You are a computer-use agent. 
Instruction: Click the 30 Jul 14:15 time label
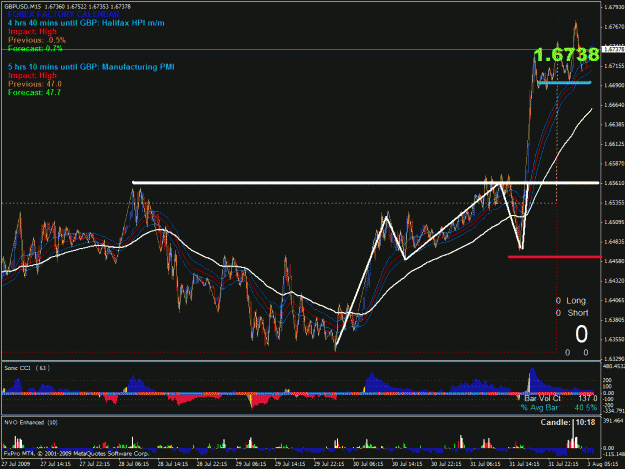click(x=407, y=464)
